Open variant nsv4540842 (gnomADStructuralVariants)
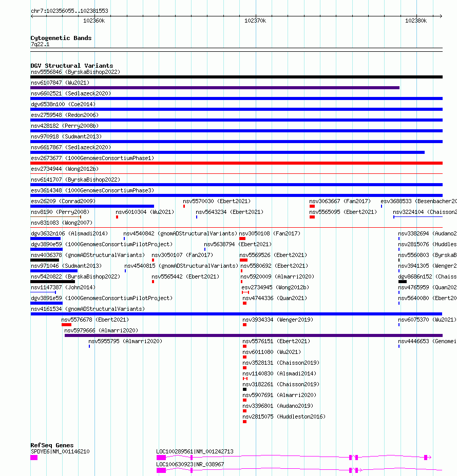The height and width of the screenshot is (476, 457). [180, 233]
